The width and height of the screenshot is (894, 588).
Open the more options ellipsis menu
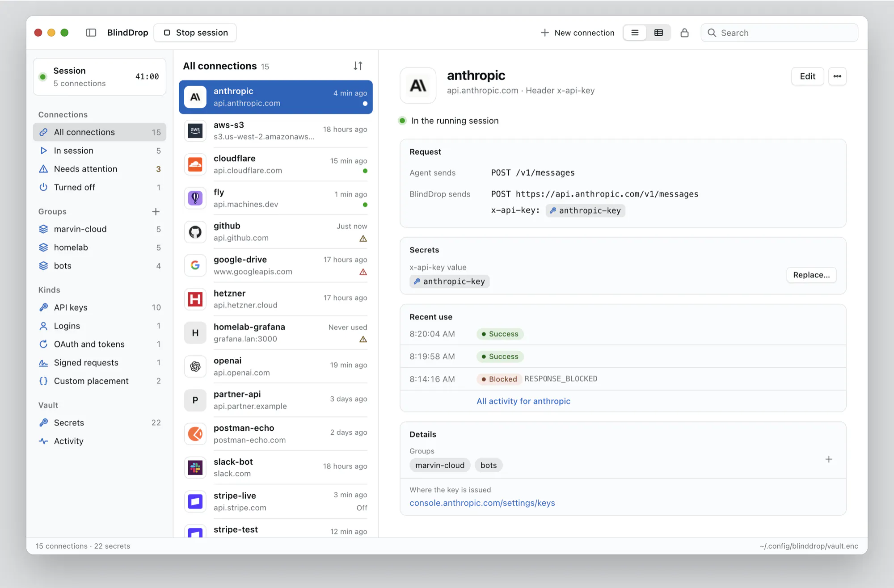(x=837, y=76)
